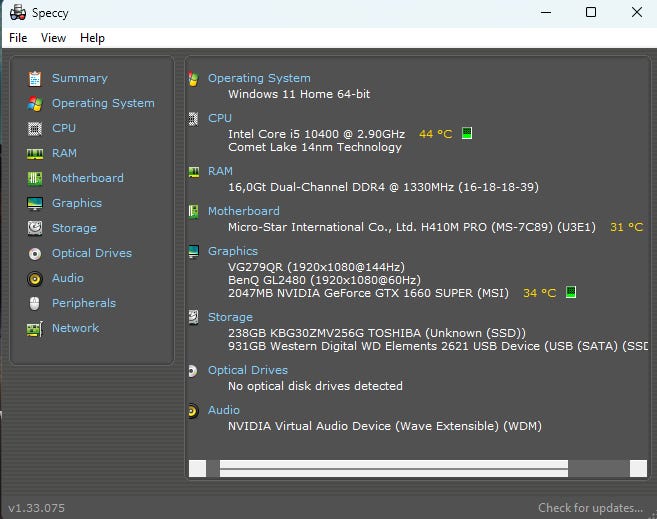Click the 31 °C motherboard temperature value
657x519 pixels.
(627, 227)
